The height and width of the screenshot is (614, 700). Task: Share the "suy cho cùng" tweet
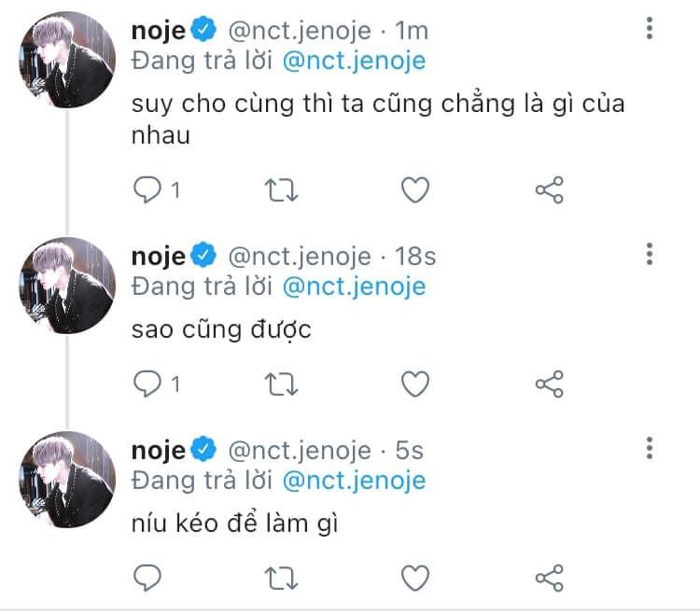(x=549, y=190)
